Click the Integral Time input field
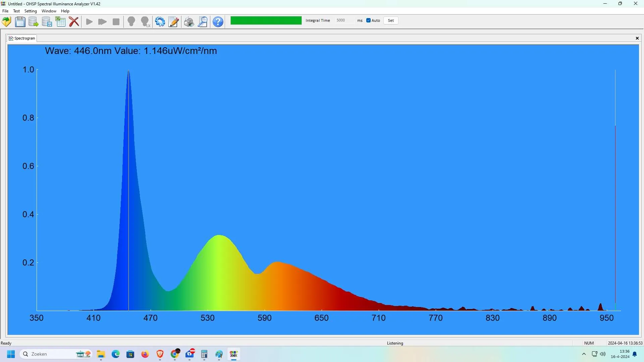Screen dimensions: 644x362 point(344,20)
